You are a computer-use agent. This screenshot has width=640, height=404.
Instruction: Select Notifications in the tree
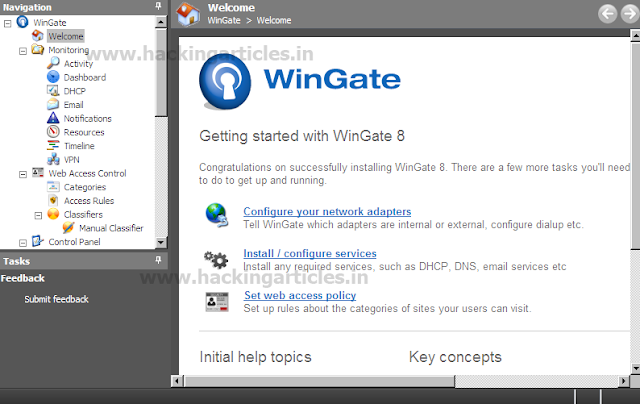click(87, 118)
